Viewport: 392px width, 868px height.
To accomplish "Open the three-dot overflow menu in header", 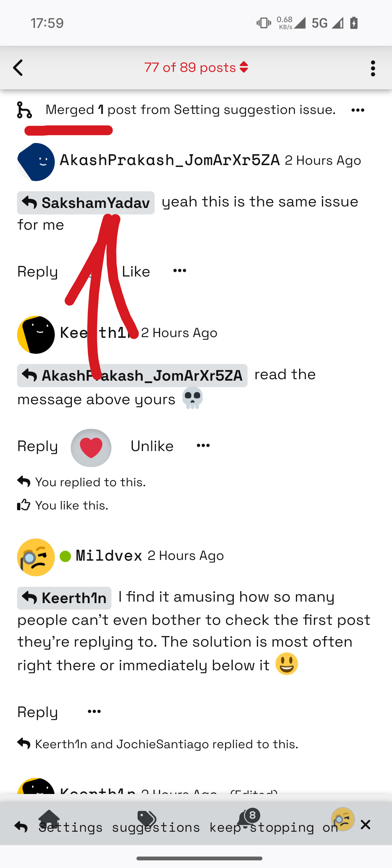I will click(x=373, y=68).
